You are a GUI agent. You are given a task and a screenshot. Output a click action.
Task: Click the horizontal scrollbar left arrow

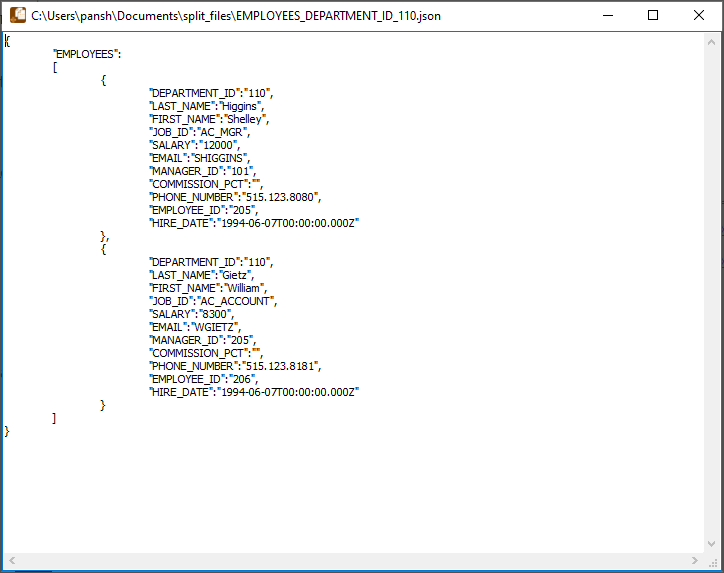point(10,560)
